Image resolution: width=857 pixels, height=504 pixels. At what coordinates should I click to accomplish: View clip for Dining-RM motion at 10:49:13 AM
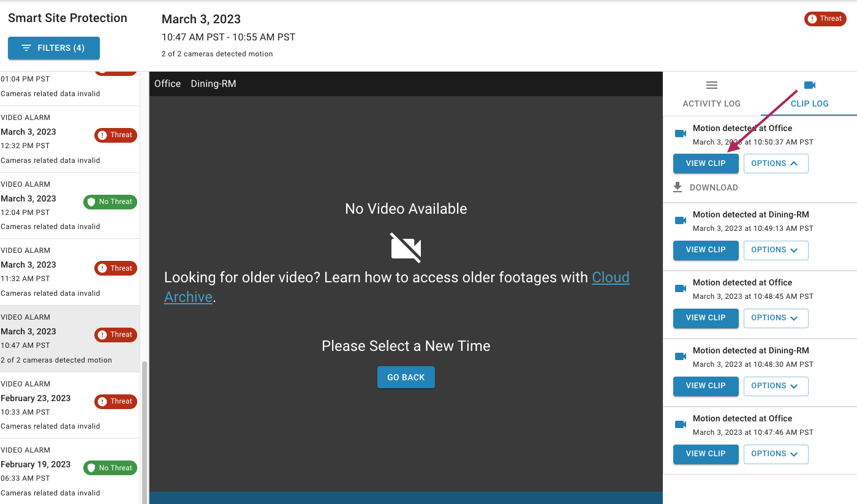click(706, 250)
